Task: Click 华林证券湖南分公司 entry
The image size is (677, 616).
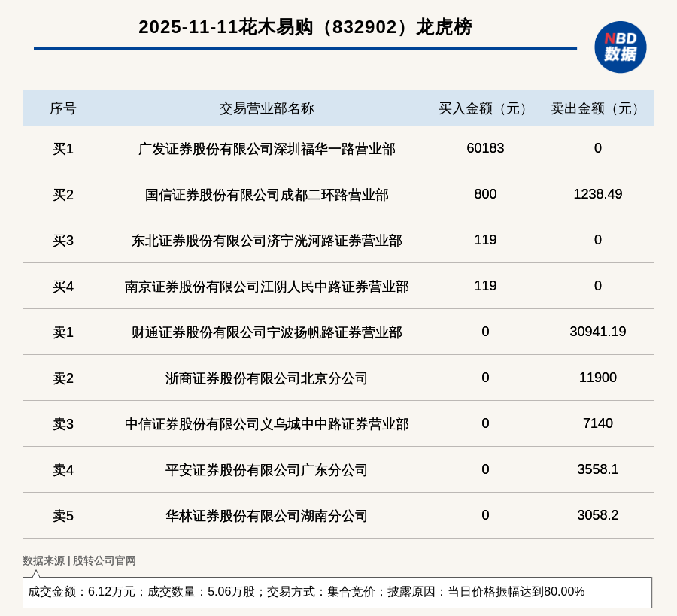Action: tap(266, 516)
